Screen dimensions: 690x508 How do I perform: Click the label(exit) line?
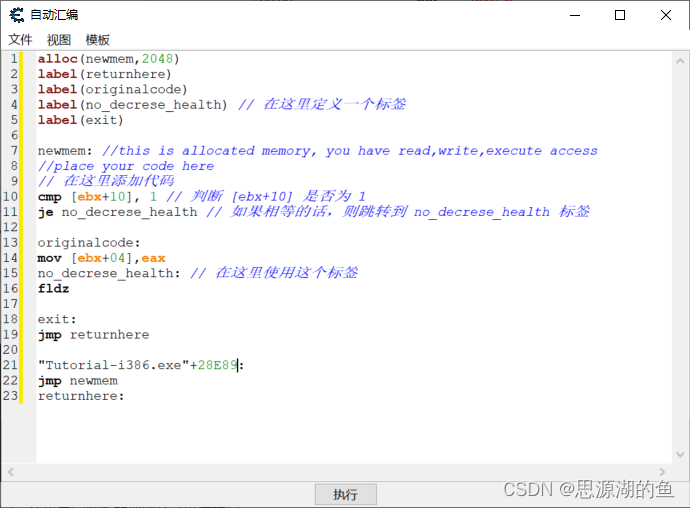pyautogui.click(x=80, y=120)
